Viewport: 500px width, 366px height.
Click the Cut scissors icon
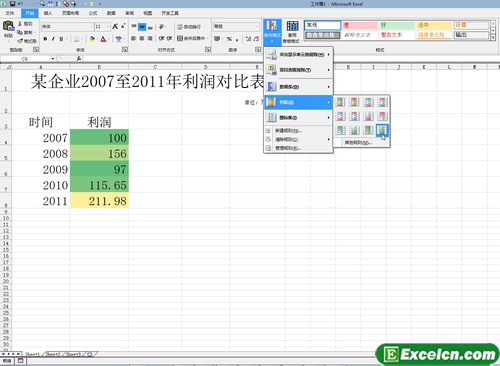pos(20,24)
